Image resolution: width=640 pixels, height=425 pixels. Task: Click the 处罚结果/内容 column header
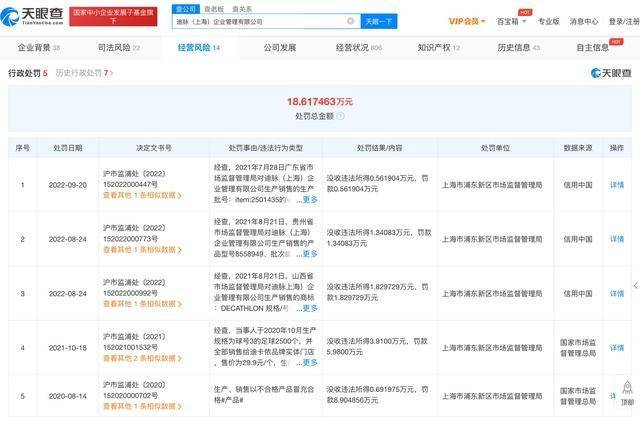[x=380, y=148]
